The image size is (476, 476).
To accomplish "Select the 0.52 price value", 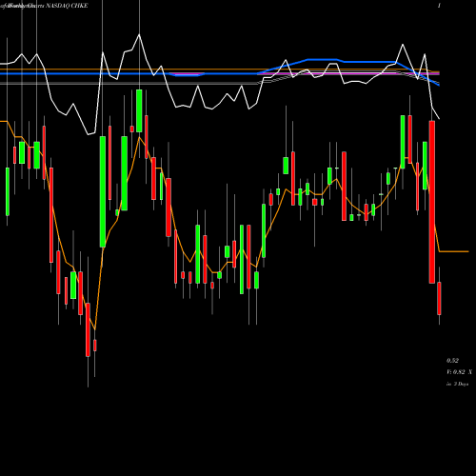I will pos(452,361).
